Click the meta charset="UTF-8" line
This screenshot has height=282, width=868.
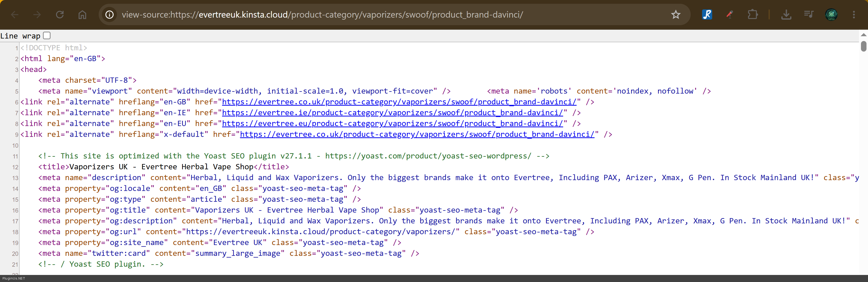(87, 80)
